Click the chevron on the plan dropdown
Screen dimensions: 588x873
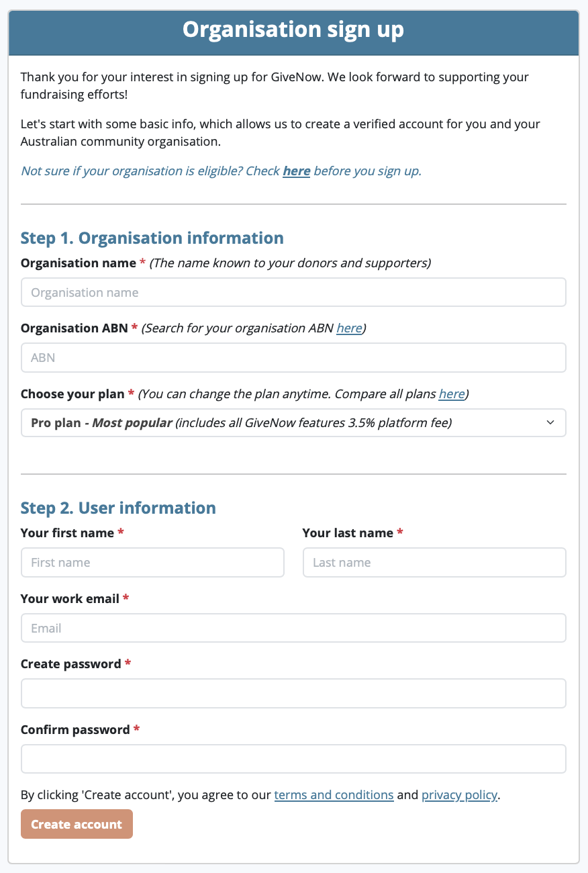point(550,422)
